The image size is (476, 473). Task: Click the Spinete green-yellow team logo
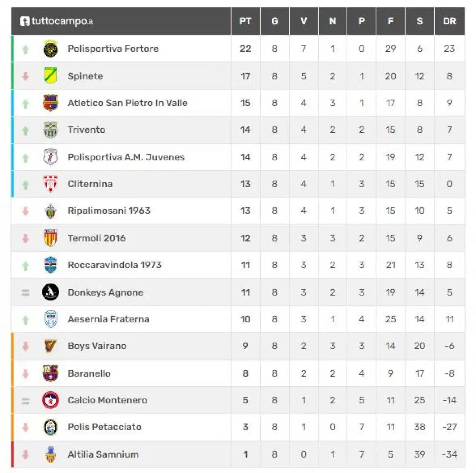pyautogui.click(x=51, y=76)
